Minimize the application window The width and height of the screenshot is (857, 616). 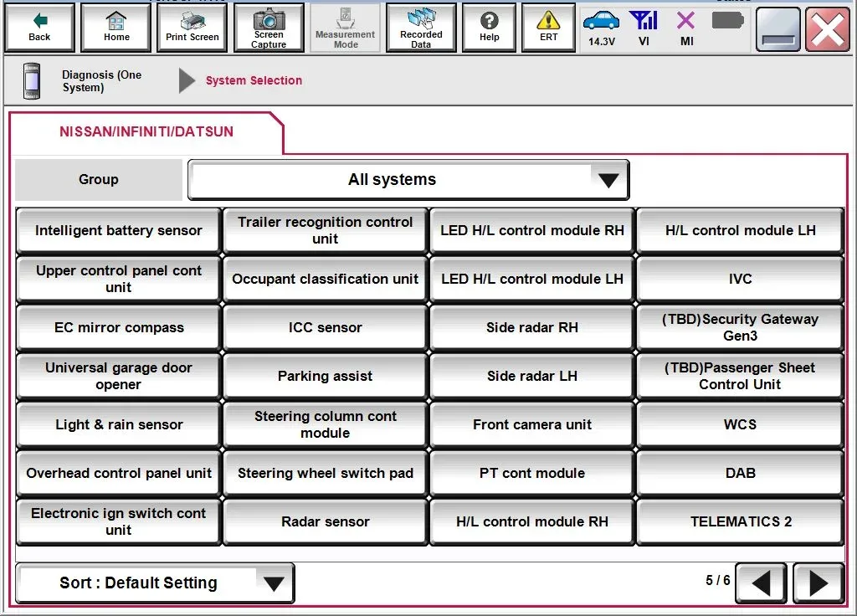(777, 29)
